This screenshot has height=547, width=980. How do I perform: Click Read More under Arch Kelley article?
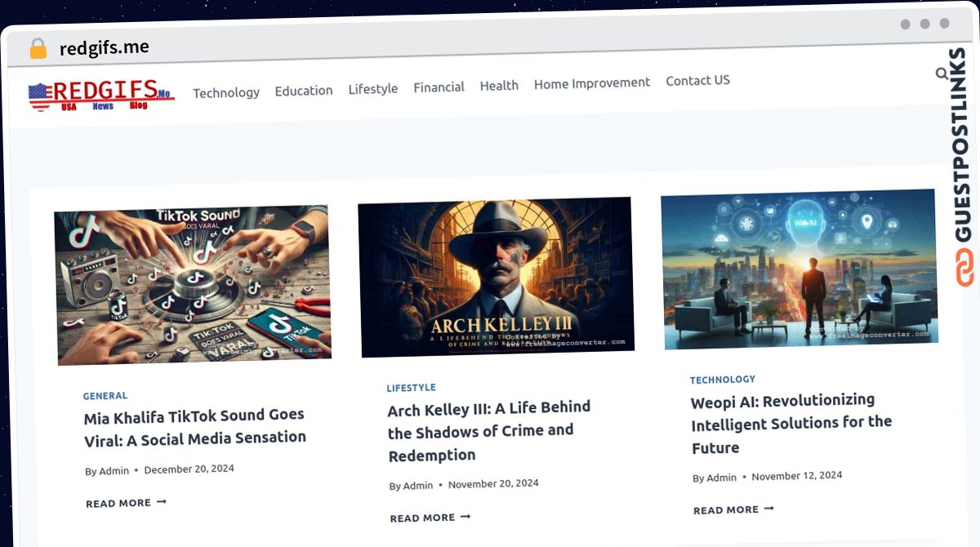pos(430,518)
